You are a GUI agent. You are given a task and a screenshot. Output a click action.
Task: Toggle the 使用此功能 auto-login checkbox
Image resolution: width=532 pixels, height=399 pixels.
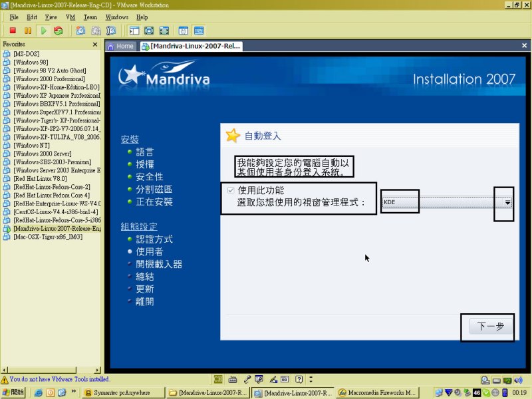click(231, 190)
